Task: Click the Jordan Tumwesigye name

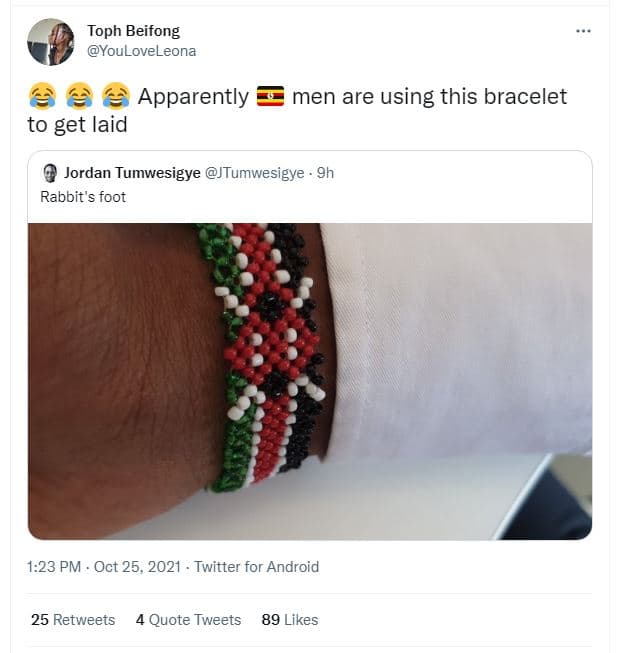Action: point(132,173)
